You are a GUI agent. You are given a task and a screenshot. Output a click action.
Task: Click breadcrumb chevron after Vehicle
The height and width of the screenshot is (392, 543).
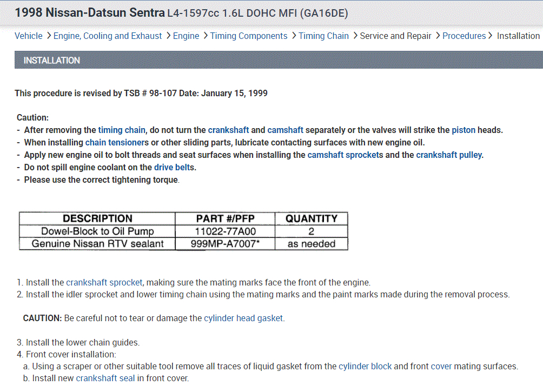49,36
